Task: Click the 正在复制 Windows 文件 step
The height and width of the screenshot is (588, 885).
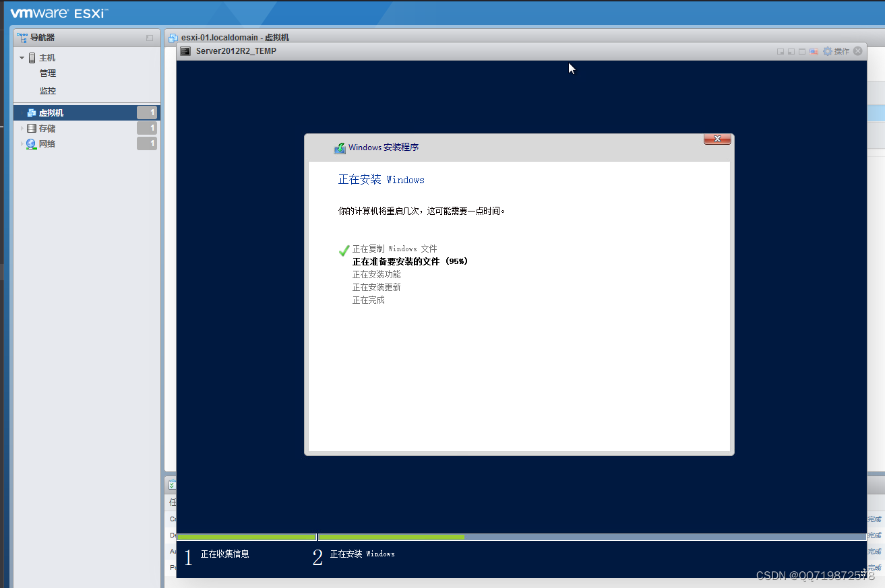Action: click(x=395, y=249)
